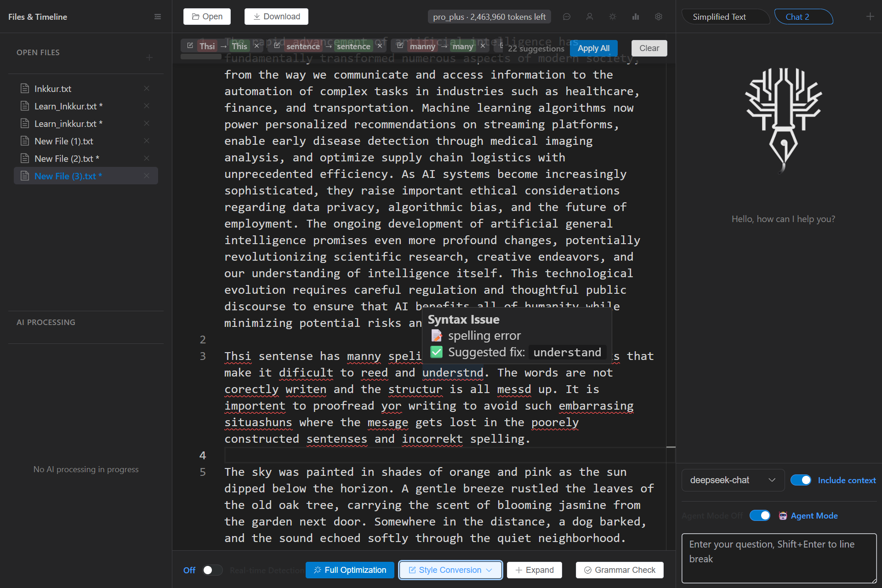Close the Learn_inkkur.txt lowercase file
The width and height of the screenshot is (882, 588).
coord(147,123)
